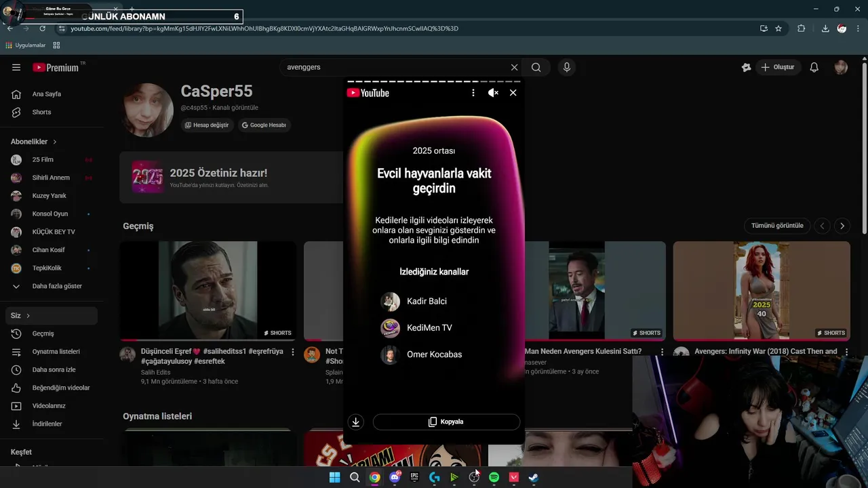Open the notifications bell
The image size is (868, 488).
(814, 67)
